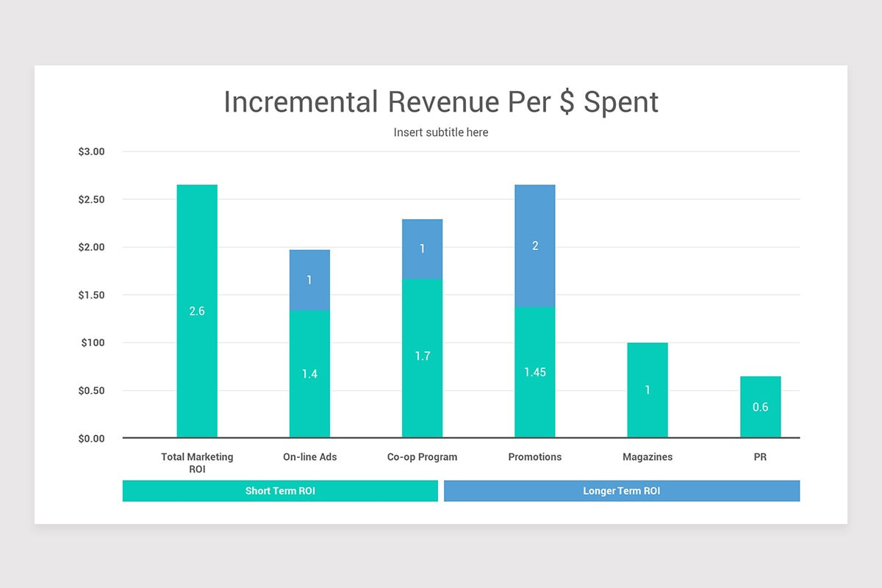Click the 'PR' axis label
The image size is (882, 588).
(x=760, y=457)
